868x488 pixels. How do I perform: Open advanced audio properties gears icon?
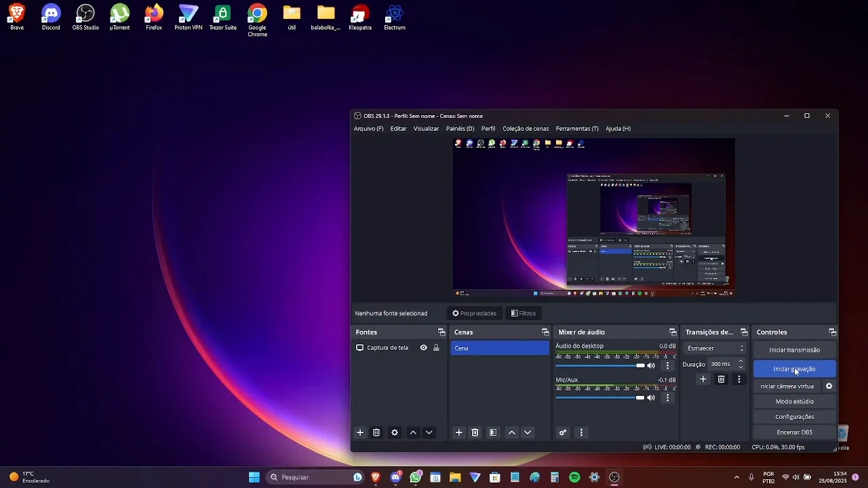click(x=562, y=432)
